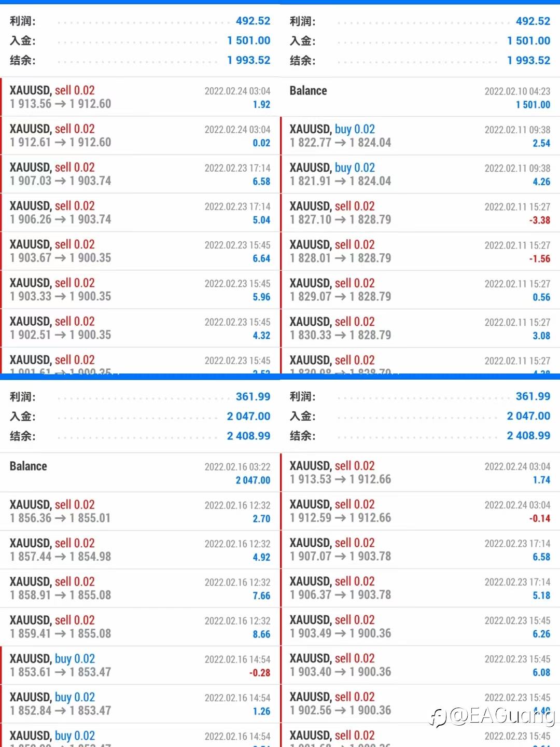The width and height of the screenshot is (560, 747).
Task: Select the Balance entry of 1 501.00
Action: pyautogui.click(x=420, y=97)
